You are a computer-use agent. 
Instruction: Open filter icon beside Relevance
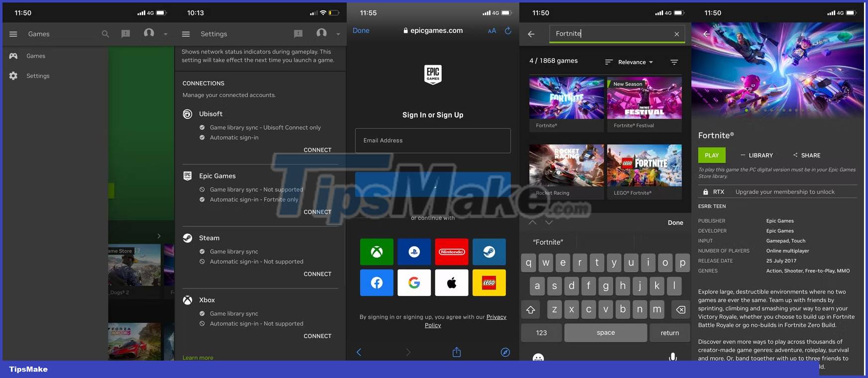click(x=674, y=62)
